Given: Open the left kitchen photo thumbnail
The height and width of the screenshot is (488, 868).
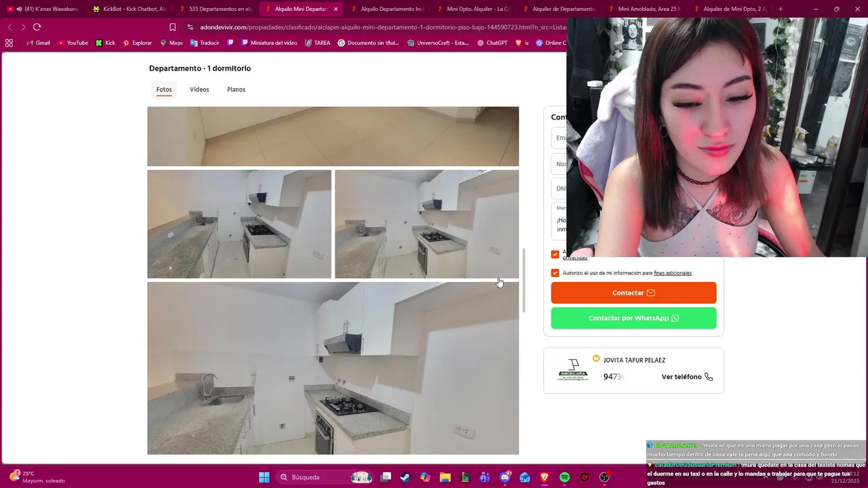Looking at the screenshot, I should tap(239, 224).
